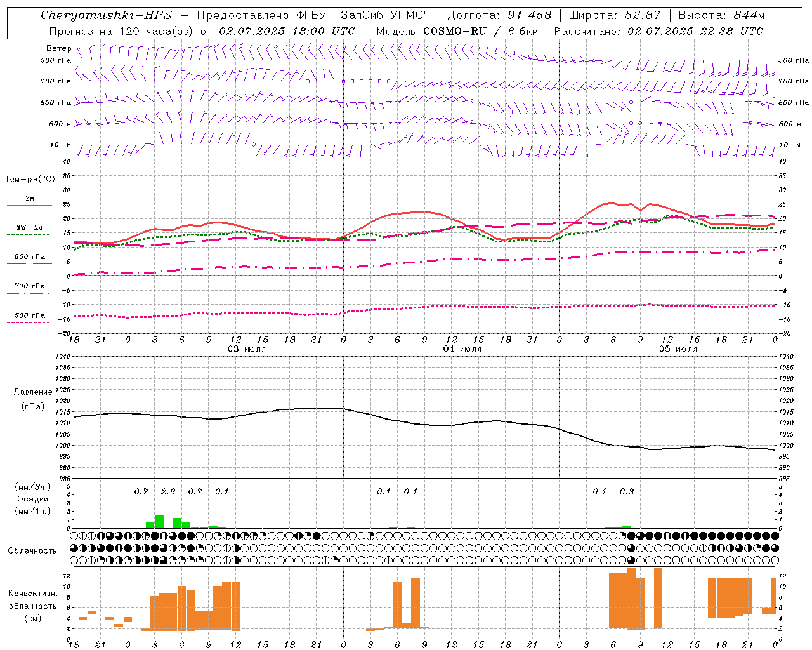Click the Рассчитано: 02.07.2025 22:38 UTC timestamp
Viewport: 812px width, 650px height.
pos(658,31)
